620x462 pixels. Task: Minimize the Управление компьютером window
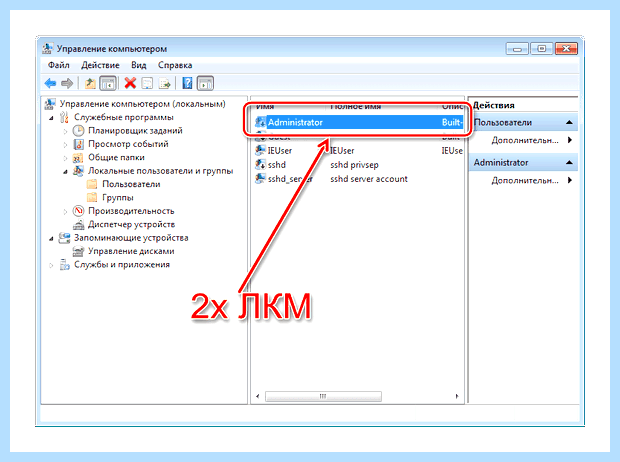point(517,49)
